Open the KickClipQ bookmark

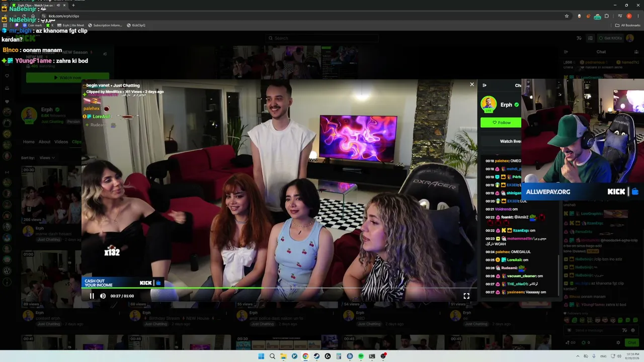[136, 25]
